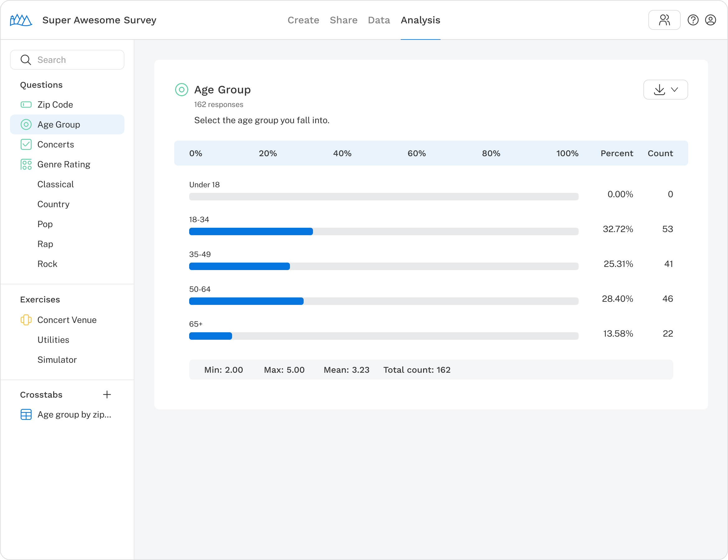
Task: Expand the download options chevron
Action: (674, 90)
